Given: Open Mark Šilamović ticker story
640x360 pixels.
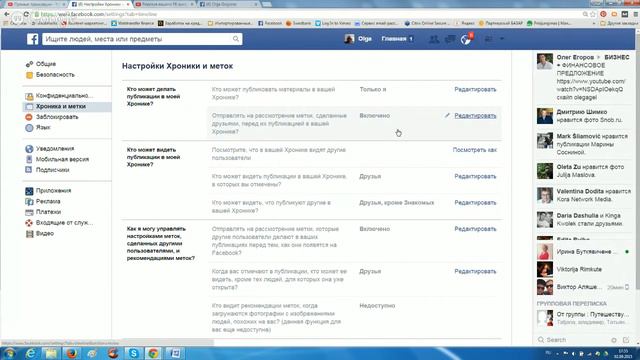Looking at the screenshot, I should [x=584, y=144].
